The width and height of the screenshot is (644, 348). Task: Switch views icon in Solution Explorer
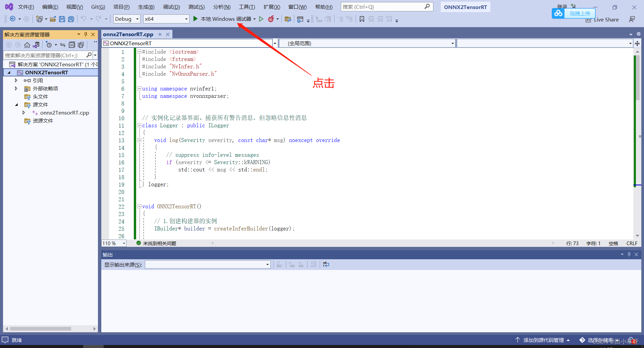click(x=36, y=45)
